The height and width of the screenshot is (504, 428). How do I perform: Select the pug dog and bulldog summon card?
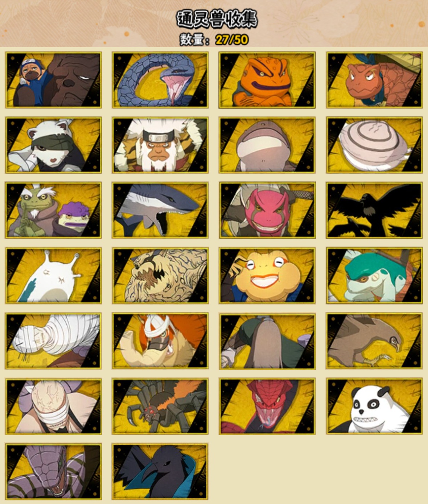click(x=53, y=80)
